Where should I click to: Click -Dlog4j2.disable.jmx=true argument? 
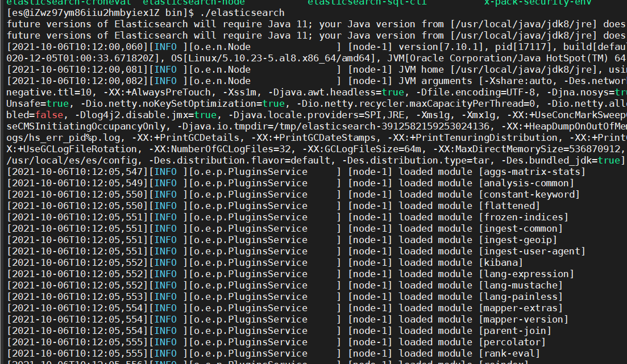pos(146,115)
